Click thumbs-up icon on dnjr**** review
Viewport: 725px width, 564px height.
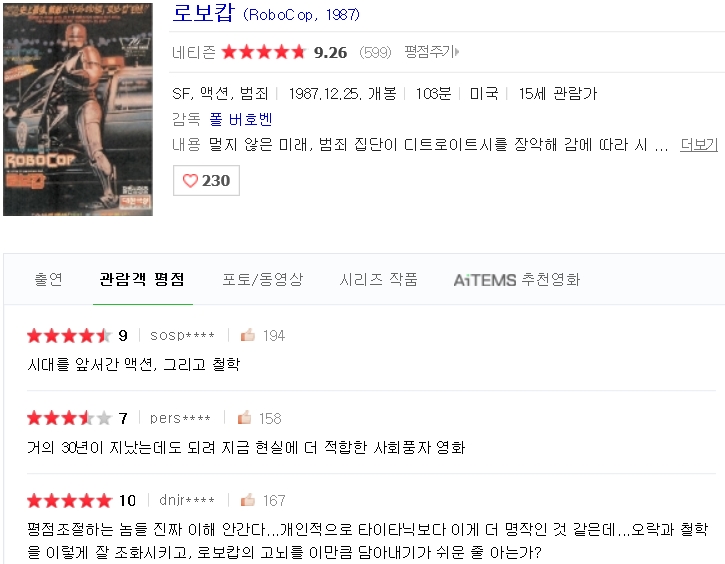click(x=248, y=500)
